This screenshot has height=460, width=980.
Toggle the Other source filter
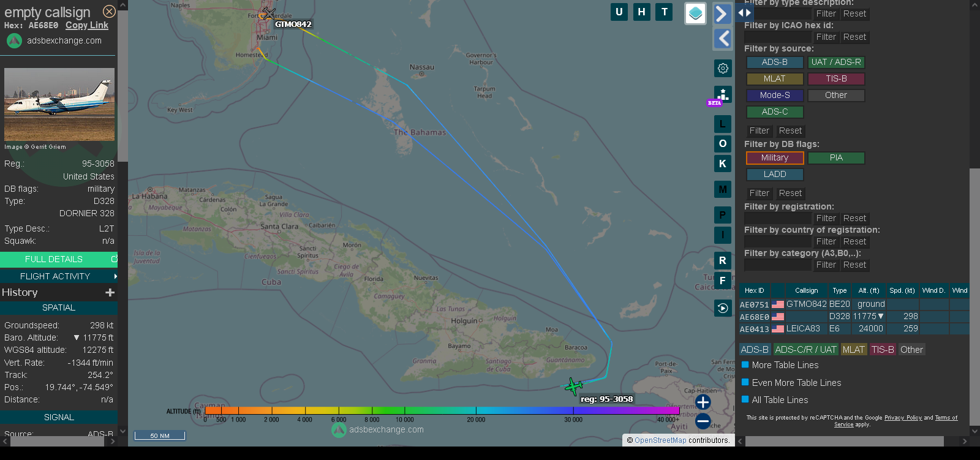click(836, 96)
